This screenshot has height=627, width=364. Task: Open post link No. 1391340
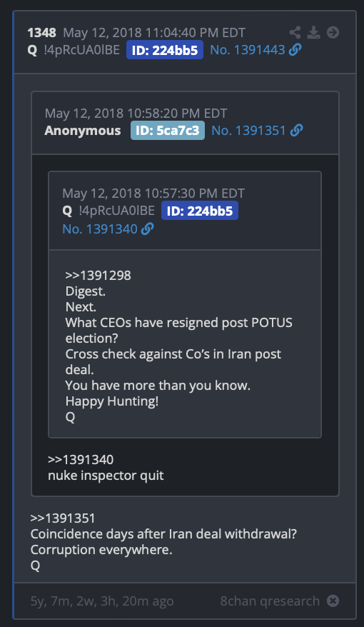tap(100, 229)
